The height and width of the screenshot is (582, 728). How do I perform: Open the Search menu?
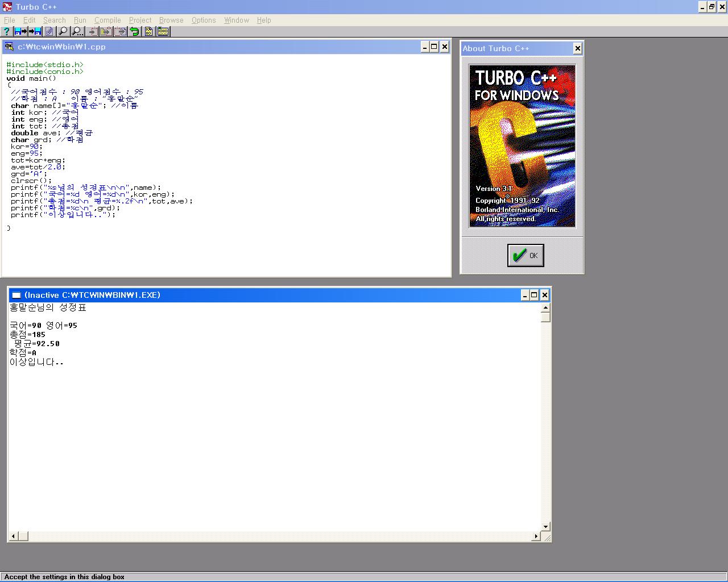pyautogui.click(x=55, y=20)
